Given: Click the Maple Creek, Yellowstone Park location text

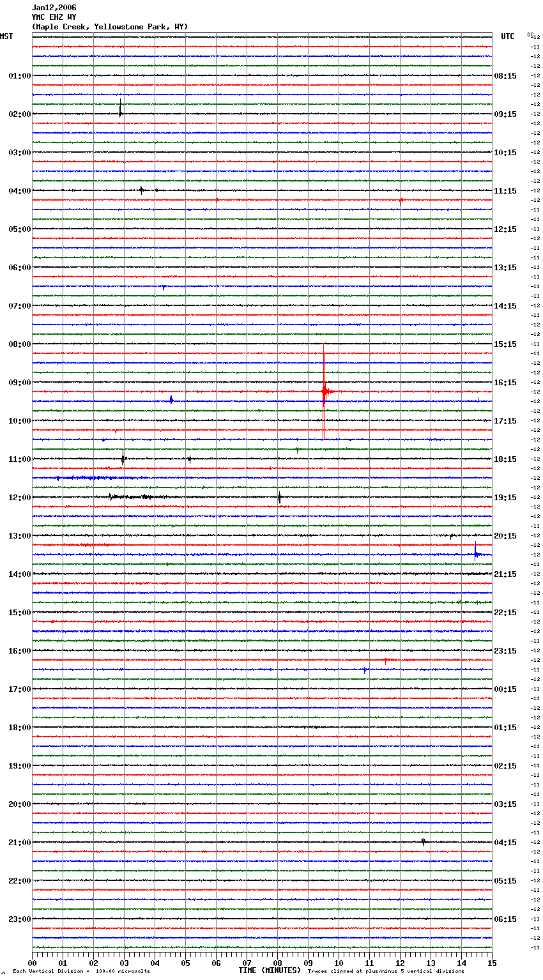Looking at the screenshot, I should click(110, 27).
